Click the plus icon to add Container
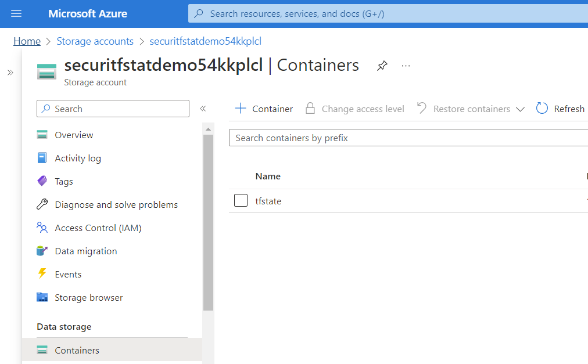The image size is (588, 364). click(240, 109)
